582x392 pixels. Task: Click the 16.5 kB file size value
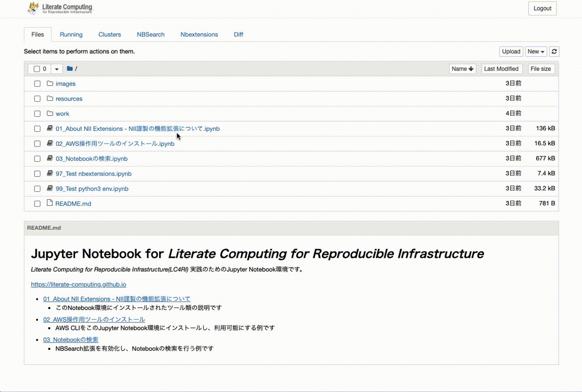point(545,144)
